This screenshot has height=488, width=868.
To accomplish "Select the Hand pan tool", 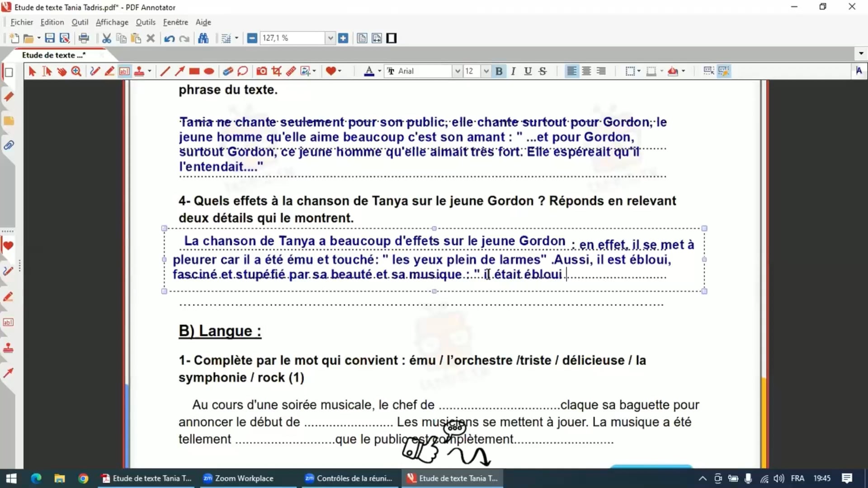I will 62,71.
